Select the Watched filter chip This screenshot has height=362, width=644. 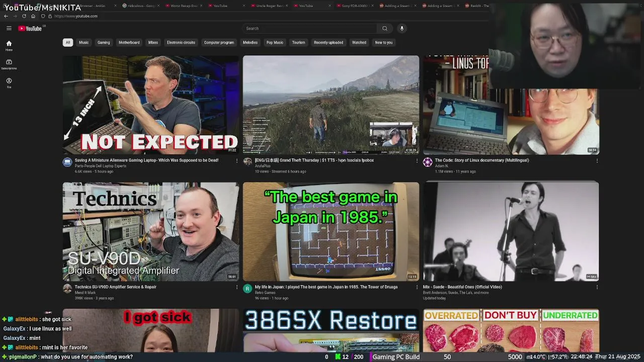tap(359, 42)
